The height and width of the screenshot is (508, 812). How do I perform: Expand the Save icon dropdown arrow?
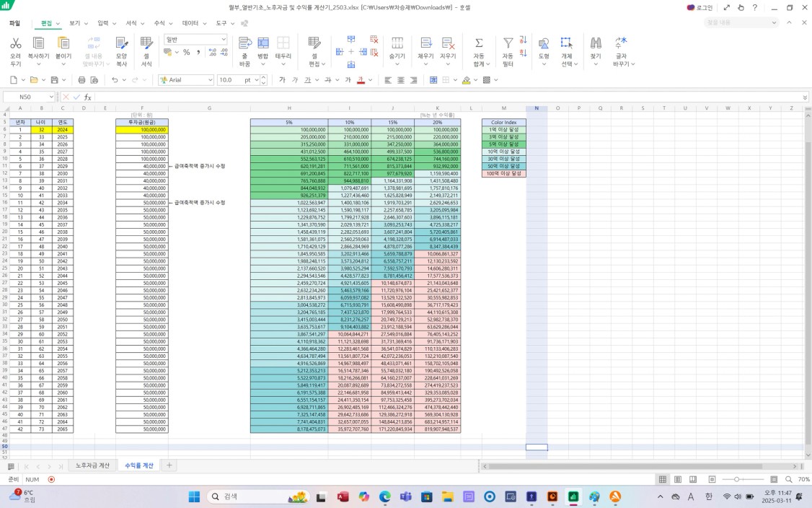(x=63, y=80)
